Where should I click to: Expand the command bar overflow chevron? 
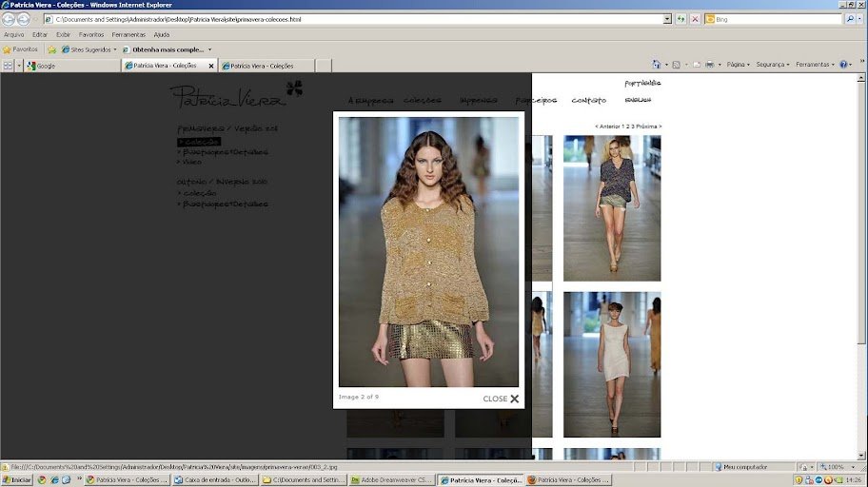coord(862,62)
